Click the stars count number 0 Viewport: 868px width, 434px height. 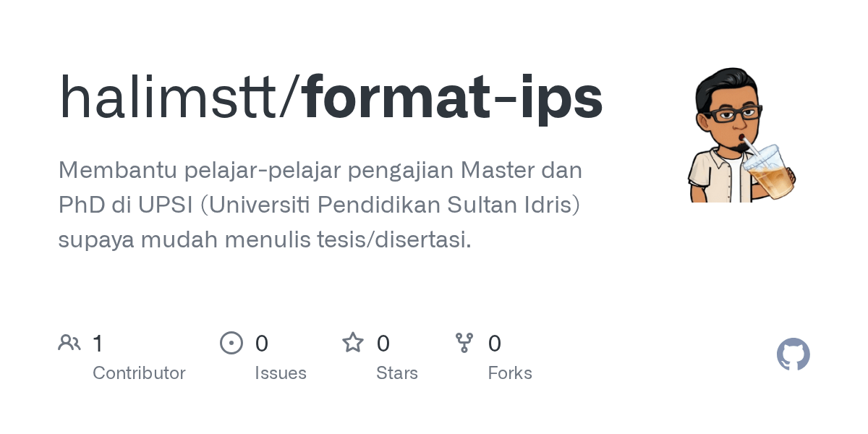tap(383, 344)
